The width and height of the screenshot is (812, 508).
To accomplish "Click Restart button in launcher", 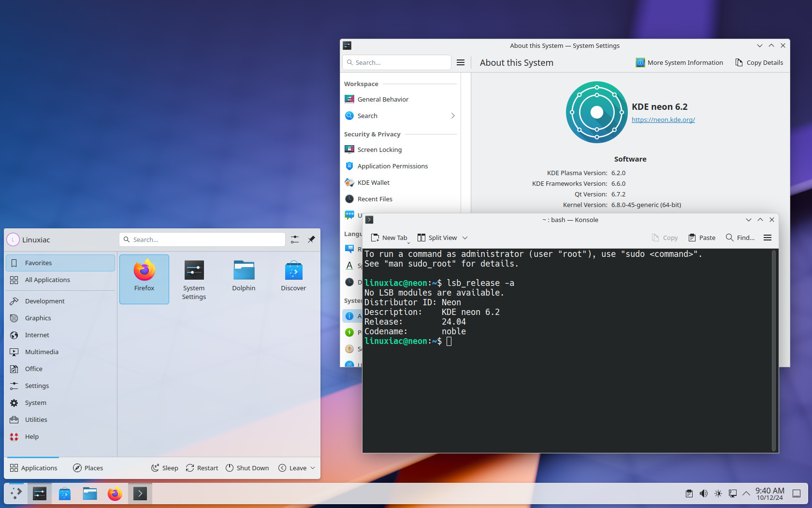I will pos(202,468).
